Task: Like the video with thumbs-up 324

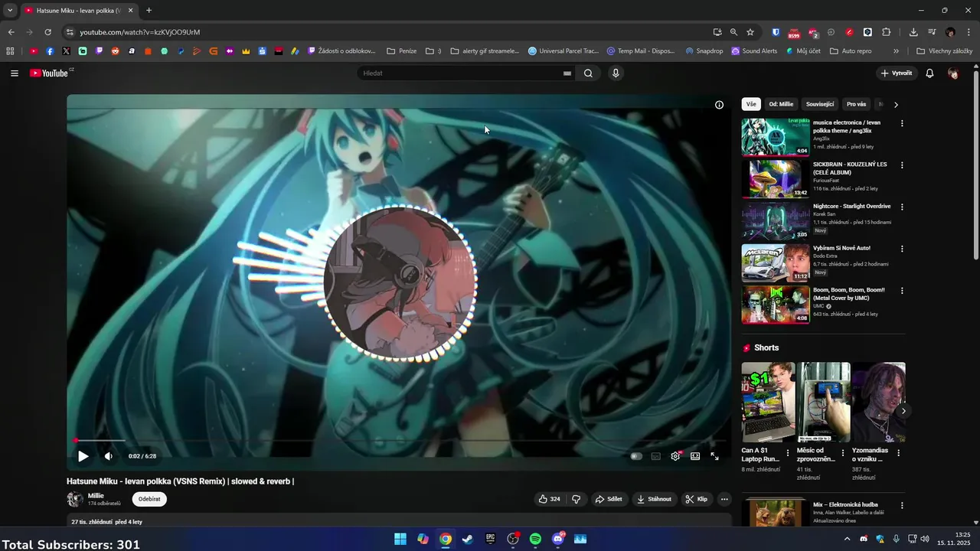Action: pos(550,499)
